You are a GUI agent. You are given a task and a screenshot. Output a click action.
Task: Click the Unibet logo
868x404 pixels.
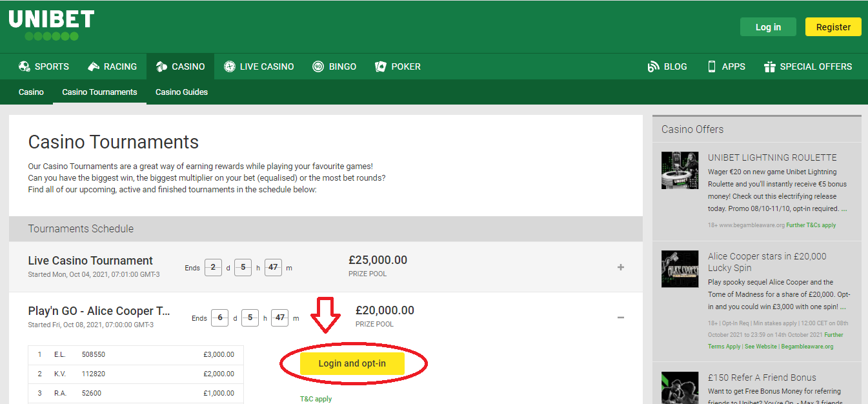(52, 25)
